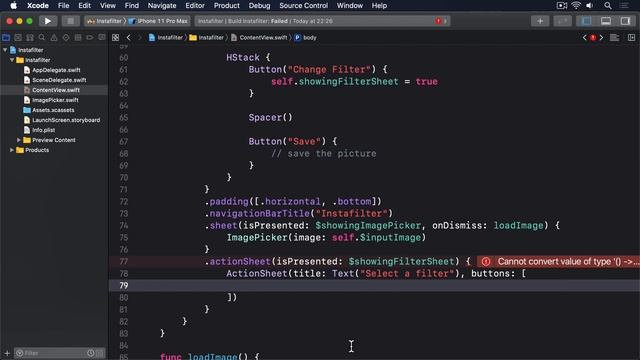Open the Source Control navigator tab
Viewport: 640px width, 360px height.
pos(18,38)
